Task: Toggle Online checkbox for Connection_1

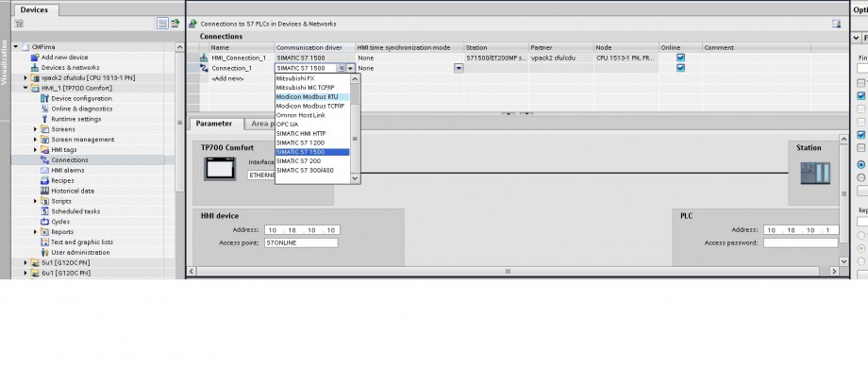Action: (x=681, y=68)
